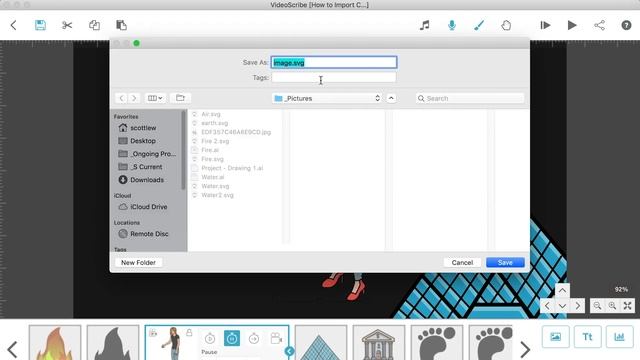Zoom in on the canvas
Image resolution: width=640 pixels, height=360 pixels.
pyautogui.click(x=612, y=306)
